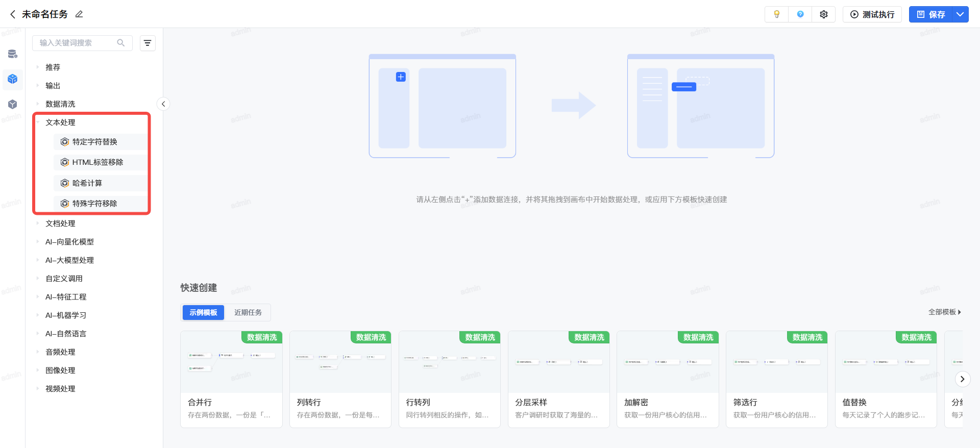Image resolution: width=980 pixels, height=448 pixels.
Task: Select the 分层采样 template card
Action: coord(559,379)
